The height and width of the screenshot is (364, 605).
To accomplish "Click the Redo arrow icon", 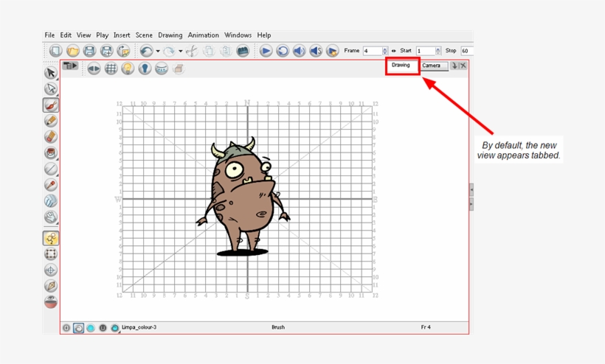I will pos(169,51).
